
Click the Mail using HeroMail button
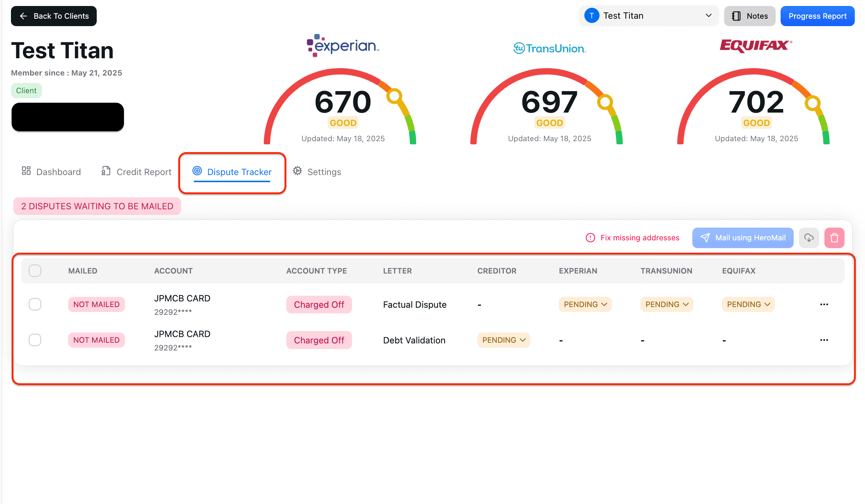click(743, 238)
